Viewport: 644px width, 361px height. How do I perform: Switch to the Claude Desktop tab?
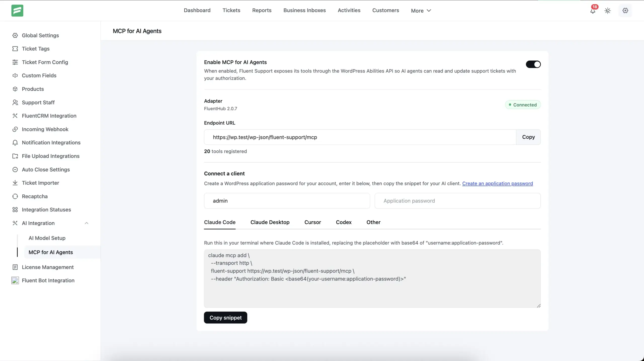point(270,222)
